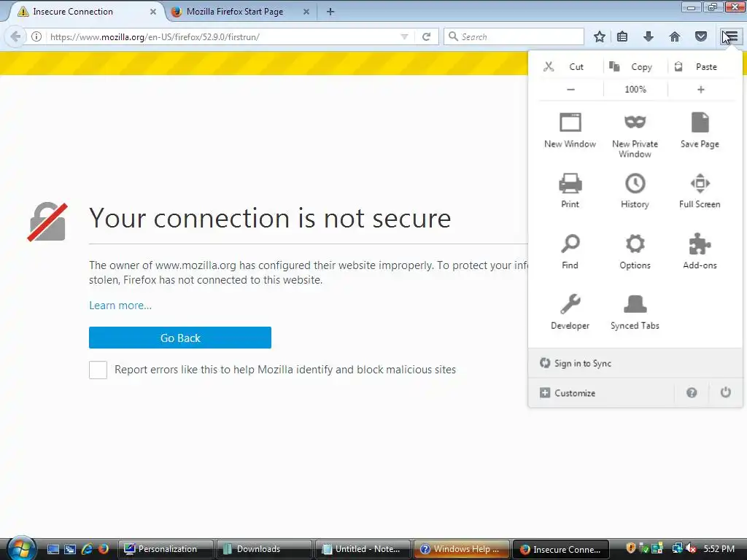Viewport: 747px width, 560px height.
Task: Open a New Private Window
Action: pos(635,135)
